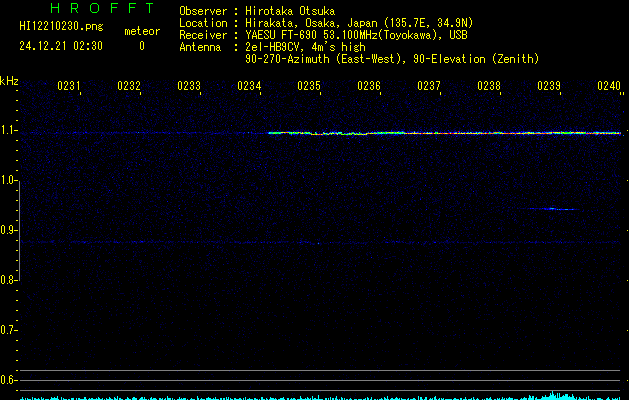Click the HROFFT title text
The width and height of the screenshot is (629, 400).
click(102, 8)
